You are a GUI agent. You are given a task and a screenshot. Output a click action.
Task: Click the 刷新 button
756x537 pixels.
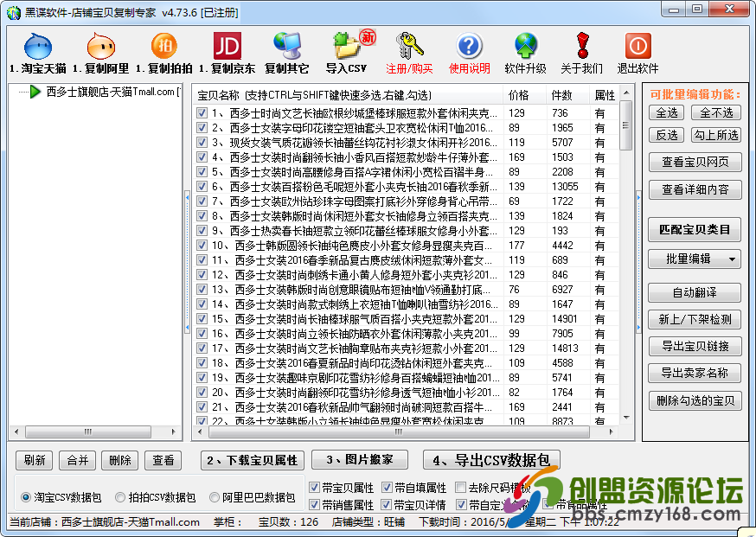[35, 460]
